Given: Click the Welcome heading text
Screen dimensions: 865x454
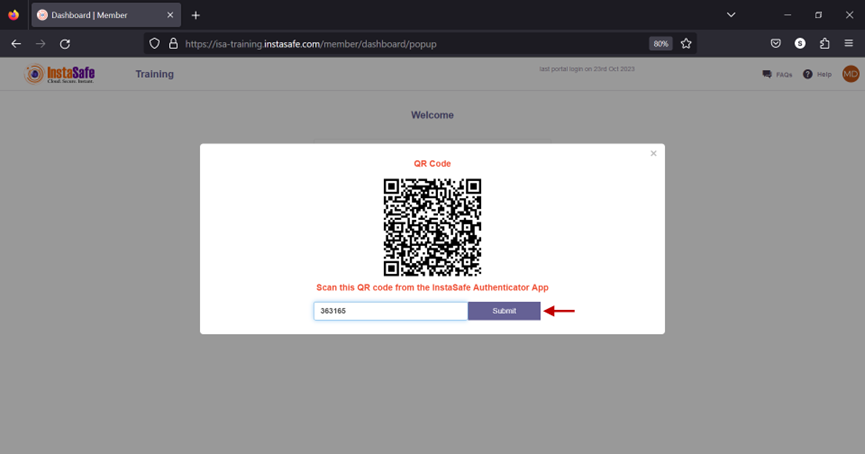Looking at the screenshot, I should 432,115.
